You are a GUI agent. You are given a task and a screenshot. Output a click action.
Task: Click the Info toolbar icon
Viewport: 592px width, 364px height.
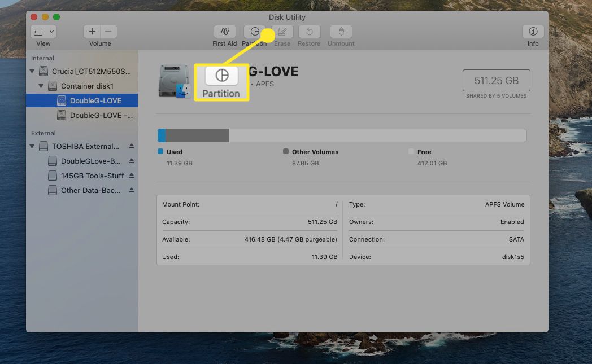pos(532,32)
